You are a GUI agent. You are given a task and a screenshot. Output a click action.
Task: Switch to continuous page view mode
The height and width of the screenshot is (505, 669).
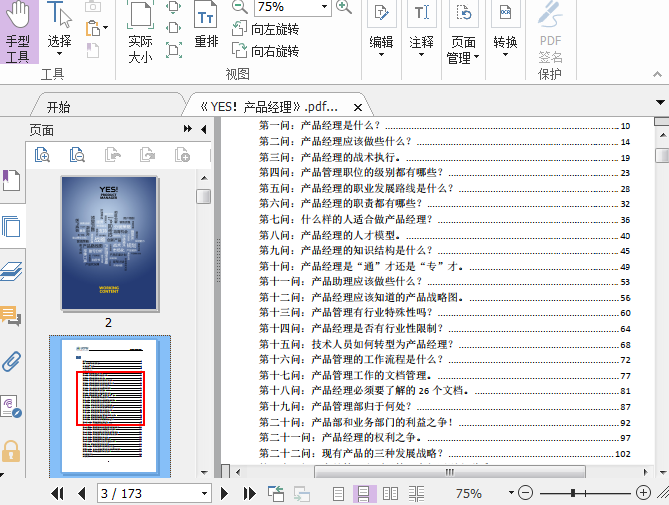(x=364, y=494)
